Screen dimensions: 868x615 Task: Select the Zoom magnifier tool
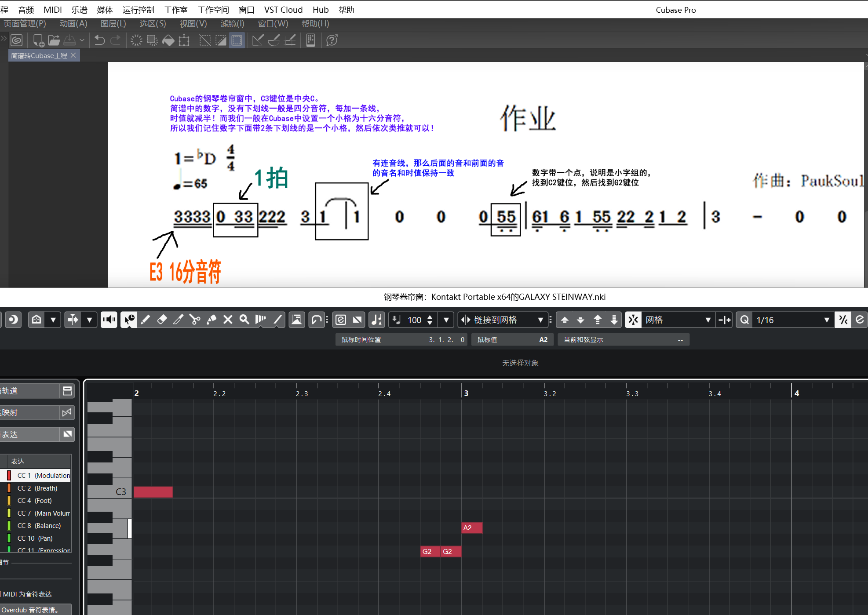(x=244, y=320)
